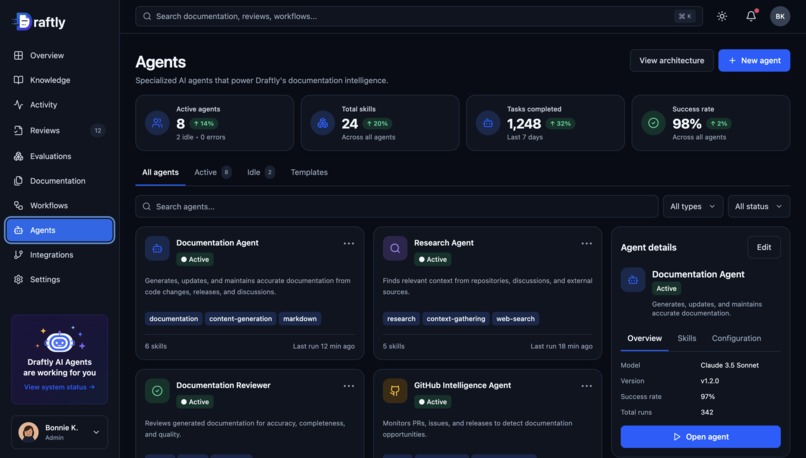Click Agent details panel robot icon
The width and height of the screenshot is (806, 458).
pyautogui.click(x=633, y=280)
